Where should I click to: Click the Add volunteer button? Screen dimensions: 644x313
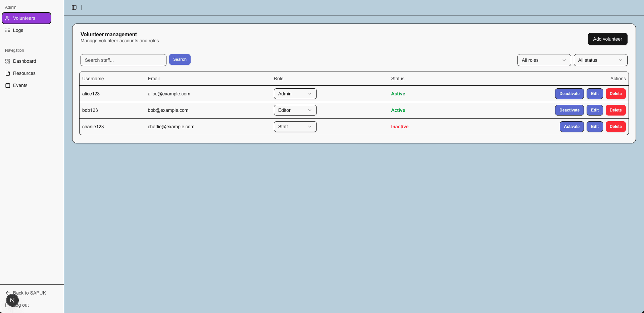[x=607, y=39]
